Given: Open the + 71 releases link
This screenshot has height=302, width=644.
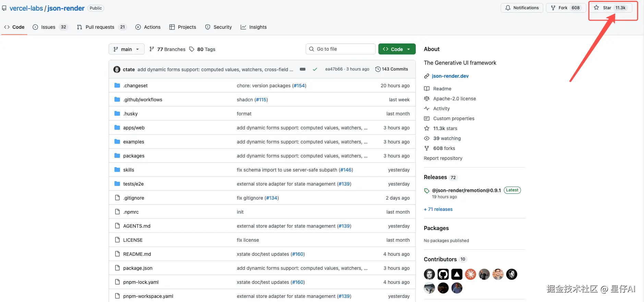Looking at the screenshot, I should (438, 209).
